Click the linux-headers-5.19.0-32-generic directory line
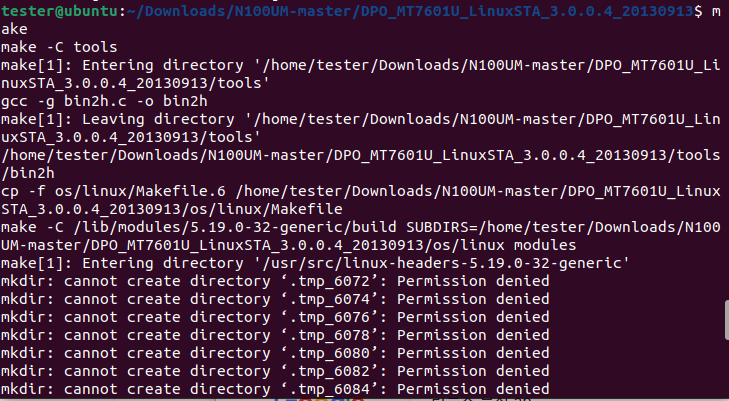729x401 pixels. pos(315,263)
